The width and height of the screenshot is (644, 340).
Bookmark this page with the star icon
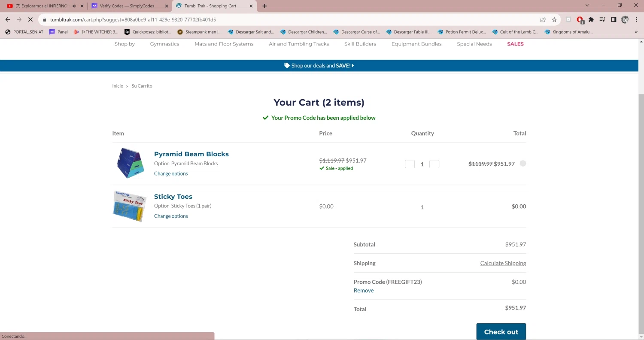click(554, 20)
